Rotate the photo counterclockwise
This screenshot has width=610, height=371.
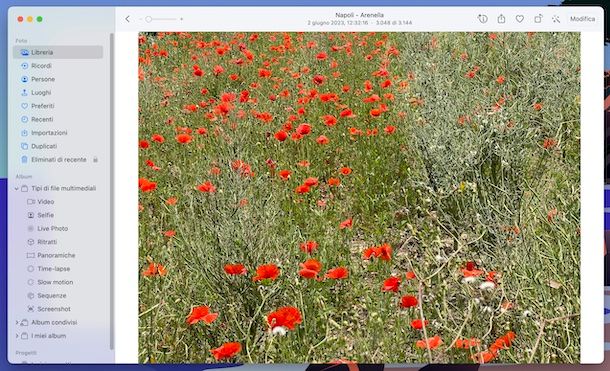[538, 19]
